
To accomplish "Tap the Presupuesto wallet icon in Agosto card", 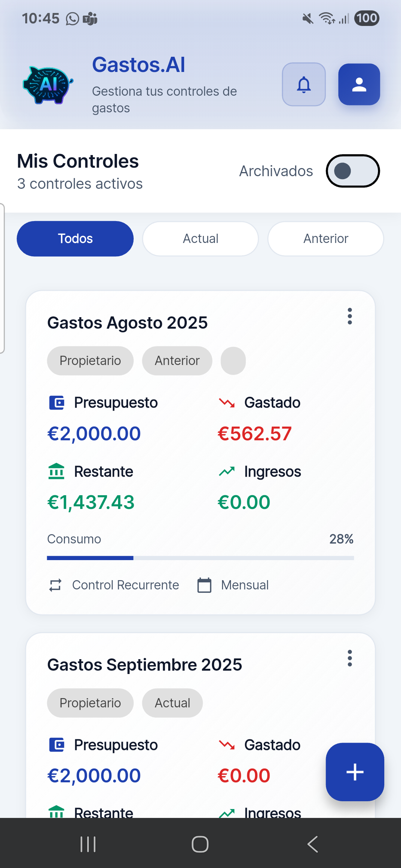I will point(56,402).
